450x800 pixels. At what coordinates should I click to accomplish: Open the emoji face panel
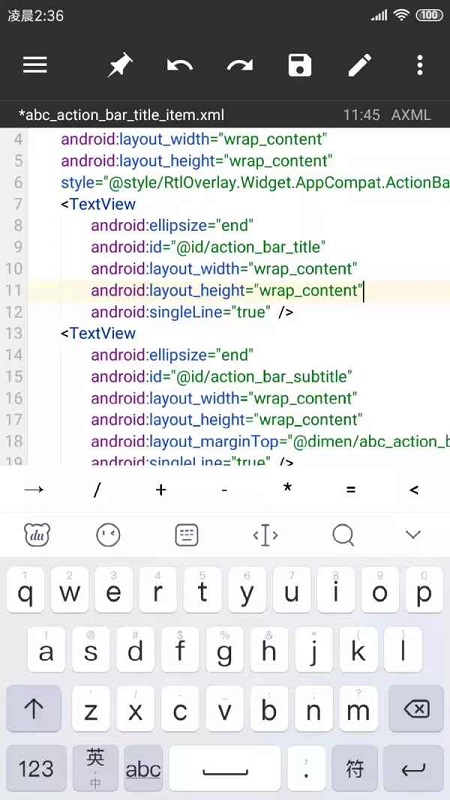[x=108, y=535]
